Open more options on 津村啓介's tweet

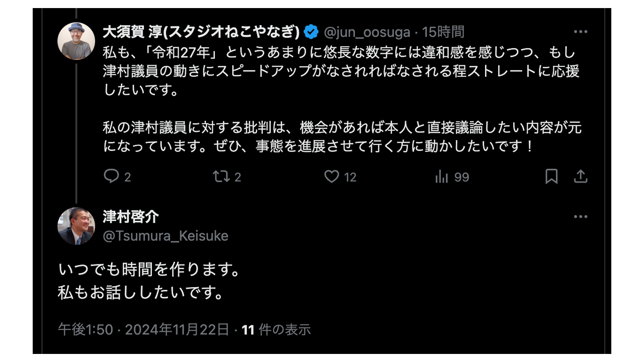581,217
